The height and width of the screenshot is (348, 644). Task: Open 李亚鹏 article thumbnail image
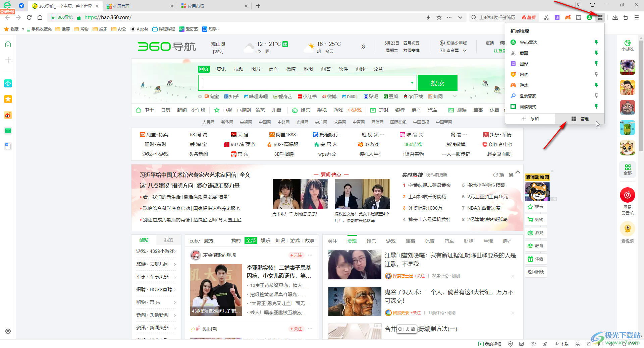(216, 290)
